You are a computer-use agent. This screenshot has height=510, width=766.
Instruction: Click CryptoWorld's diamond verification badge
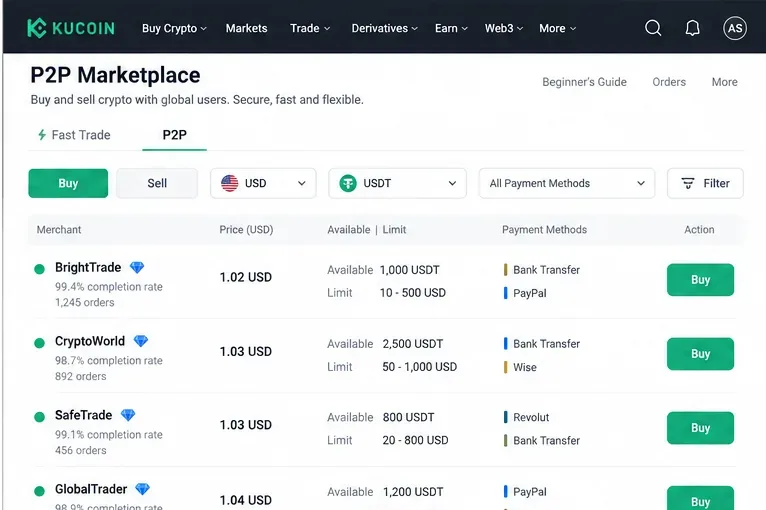tap(141, 341)
